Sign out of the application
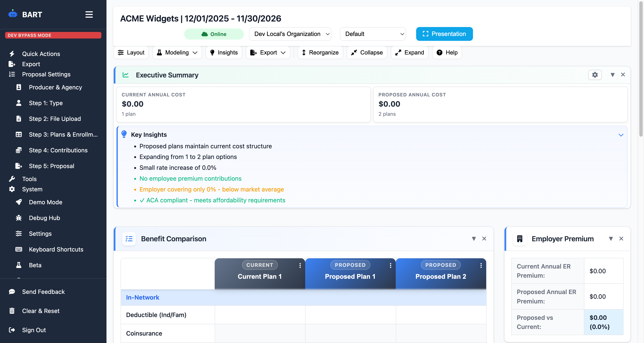The image size is (644, 343). pos(33,330)
